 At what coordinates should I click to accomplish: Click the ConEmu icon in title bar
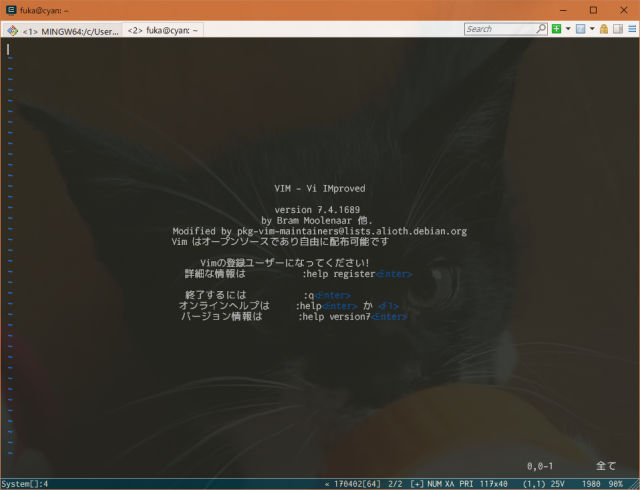11,10
